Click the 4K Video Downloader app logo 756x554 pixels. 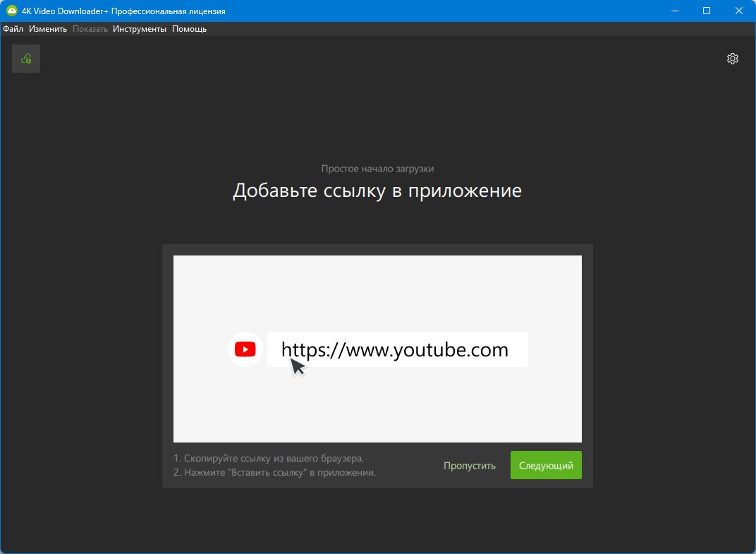[11, 11]
